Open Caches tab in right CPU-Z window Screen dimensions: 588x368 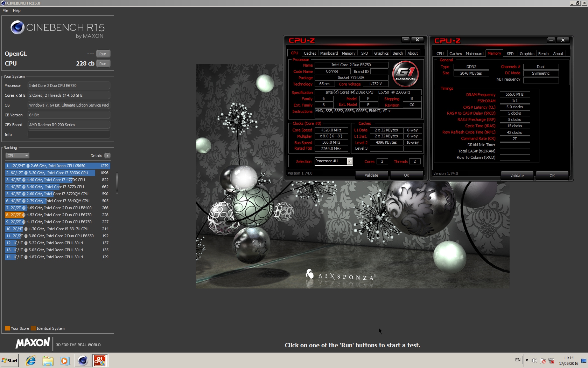pyautogui.click(x=456, y=54)
